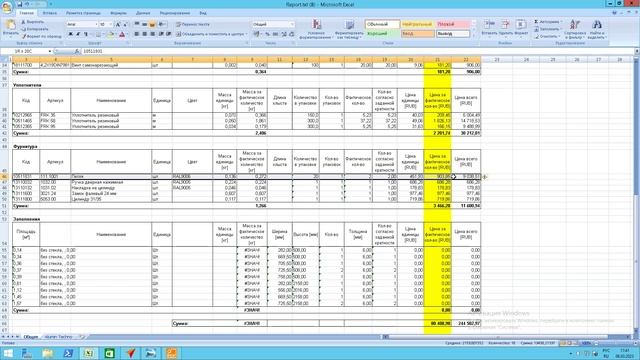This screenshot has height=360, width=640.
Task: Center cell text horizontally
Action: [144, 34]
